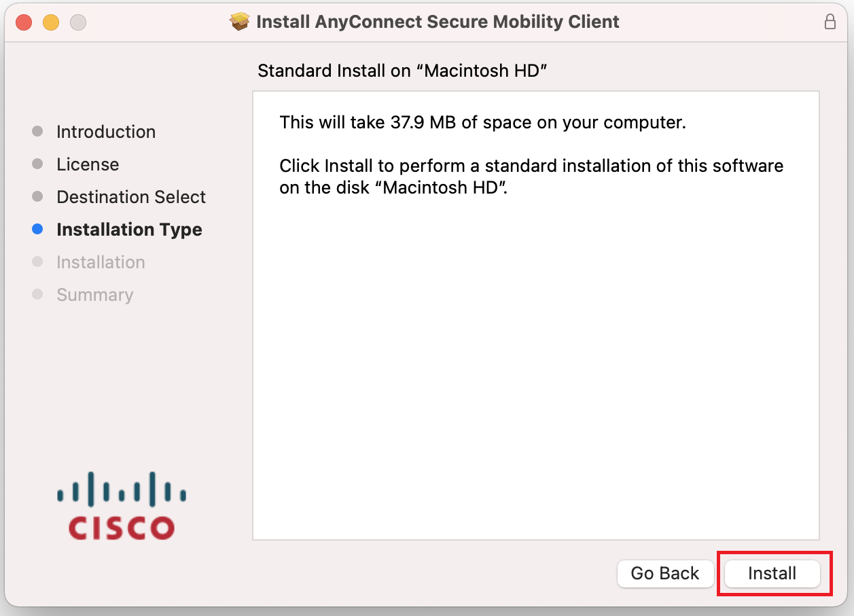Select the Installation step in the sidebar

(x=101, y=261)
